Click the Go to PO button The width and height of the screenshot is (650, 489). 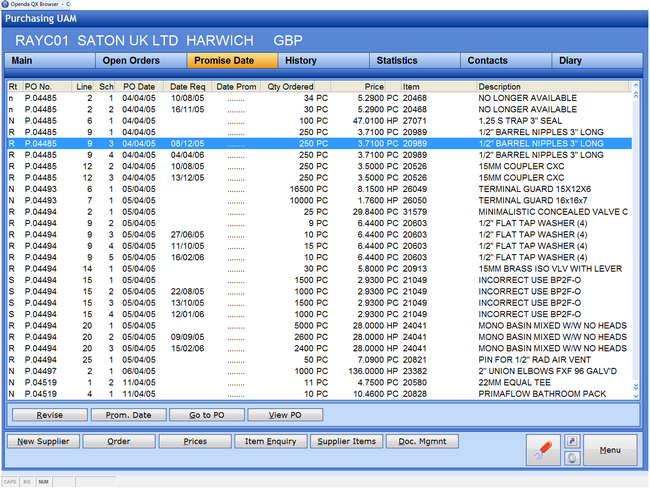(207, 415)
